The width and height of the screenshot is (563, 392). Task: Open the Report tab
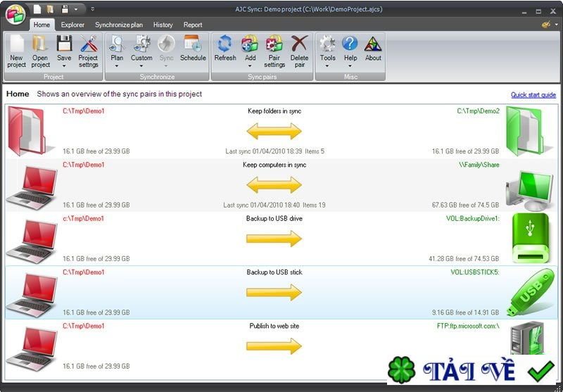point(193,25)
